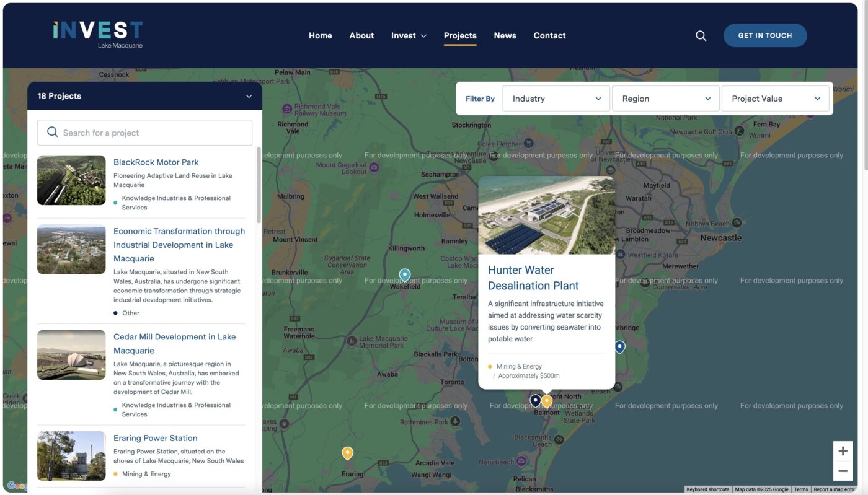Click the Economic Transformation project thumbnail
The width and height of the screenshot is (868, 495).
click(x=71, y=249)
